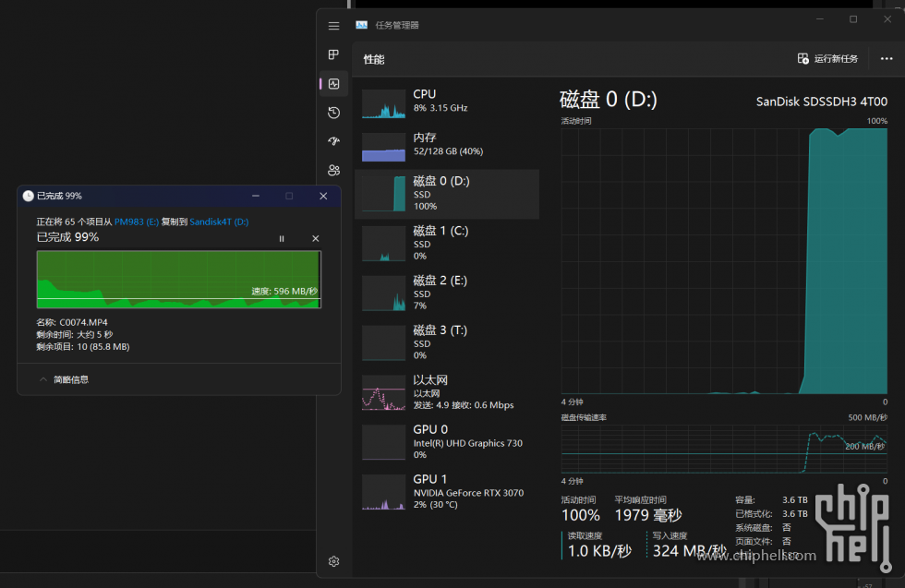Screen dimensions: 905x588
Task: Click the 剩余项目: 10 (85.8 MB) text
Action: pyautogui.click(x=83, y=347)
